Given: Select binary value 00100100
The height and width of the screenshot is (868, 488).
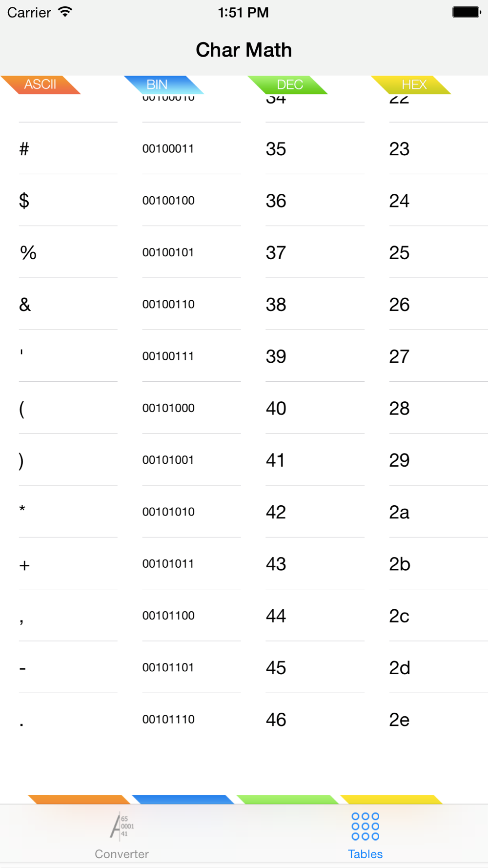Looking at the screenshot, I should (168, 201).
